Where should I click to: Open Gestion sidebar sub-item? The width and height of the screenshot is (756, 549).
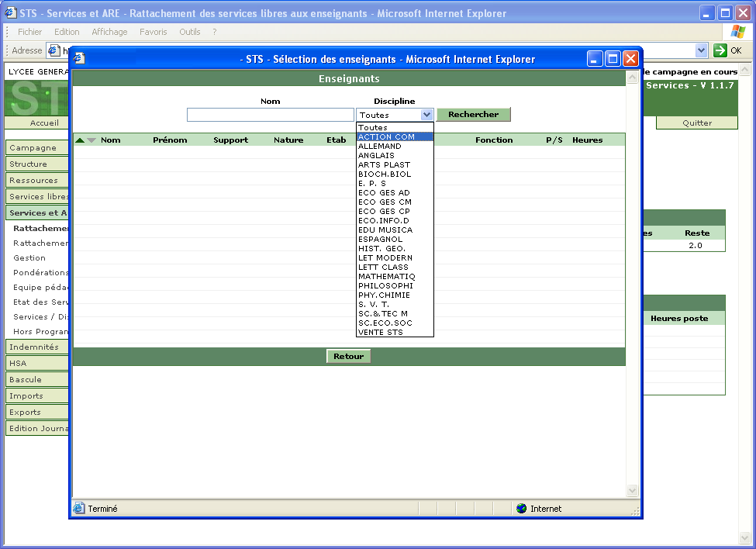coord(29,258)
